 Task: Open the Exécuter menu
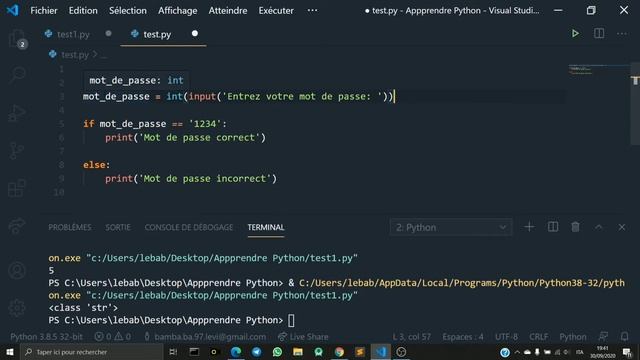pos(276,10)
